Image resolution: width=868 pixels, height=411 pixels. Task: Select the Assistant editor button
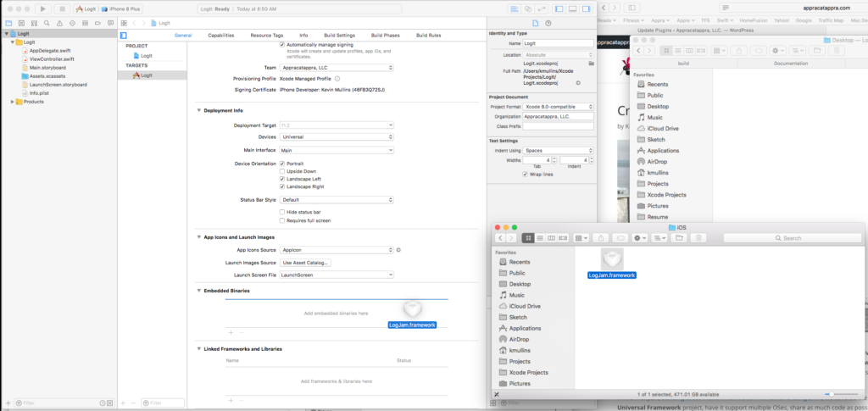[528, 8]
